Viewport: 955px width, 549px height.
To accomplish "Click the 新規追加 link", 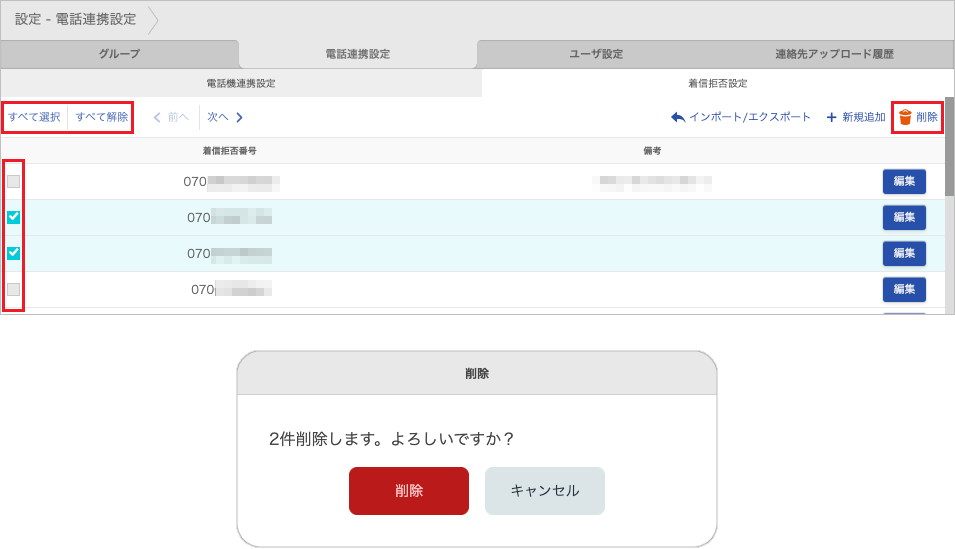I will (864, 117).
